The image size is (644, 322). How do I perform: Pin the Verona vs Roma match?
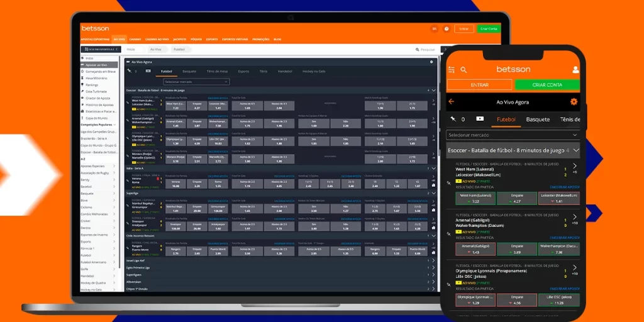coord(128,180)
